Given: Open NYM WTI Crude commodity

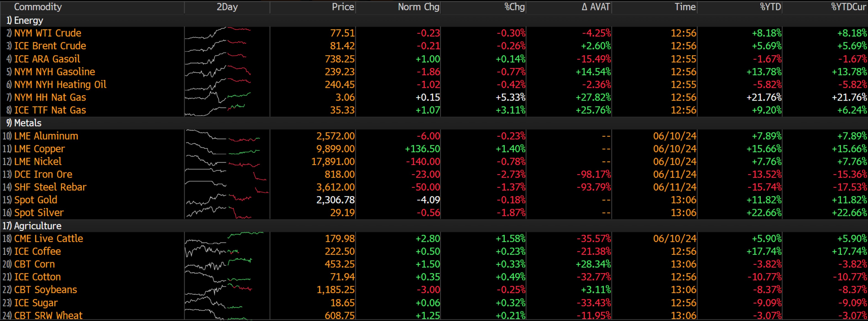Looking at the screenshot, I should click(47, 33).
